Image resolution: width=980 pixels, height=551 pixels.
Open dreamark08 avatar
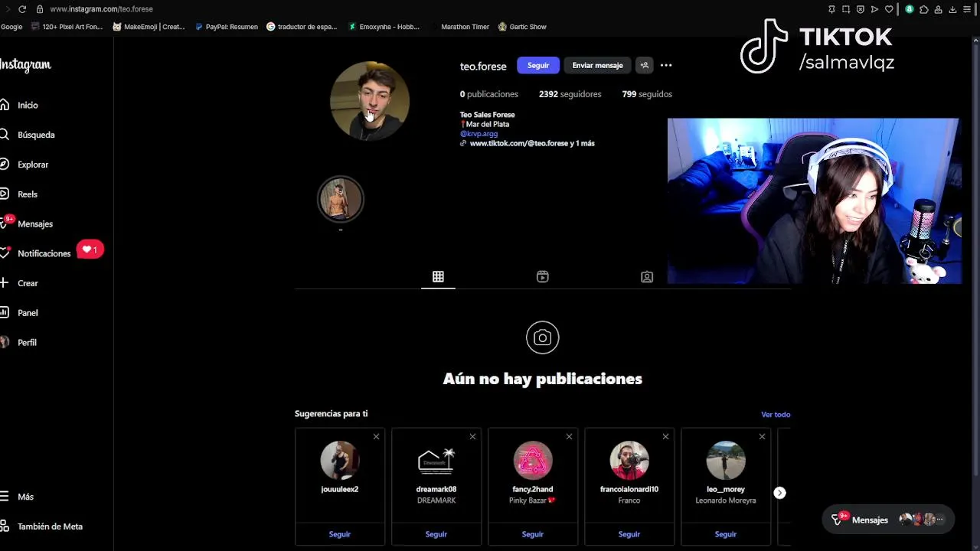tap(436, 461)
